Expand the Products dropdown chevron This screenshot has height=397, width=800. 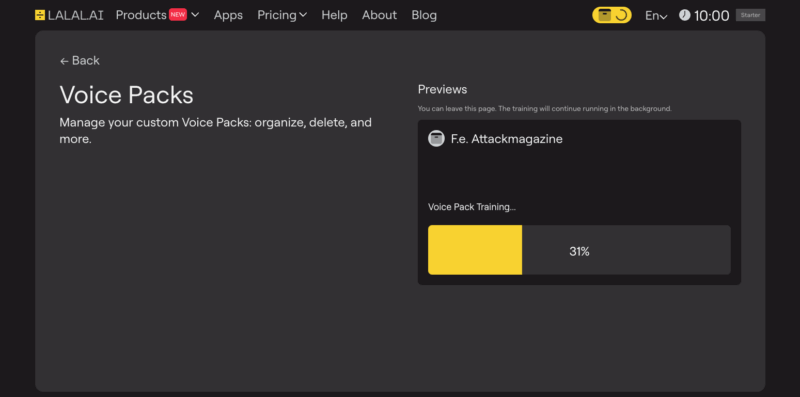pos(195,15)
